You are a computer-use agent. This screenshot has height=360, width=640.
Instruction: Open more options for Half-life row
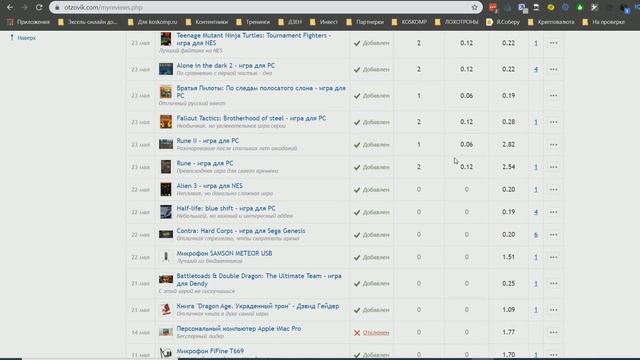553,212
